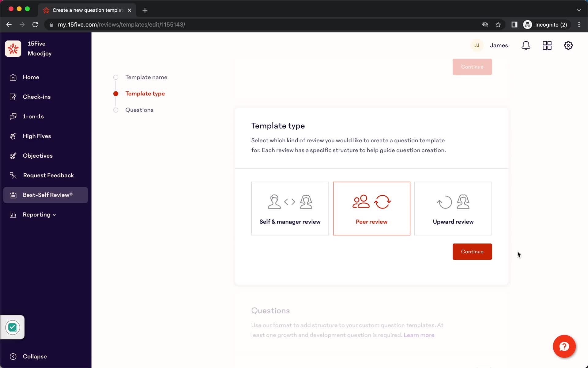
Task: Open the help chat support widget
Action: (x=564, y=346)
